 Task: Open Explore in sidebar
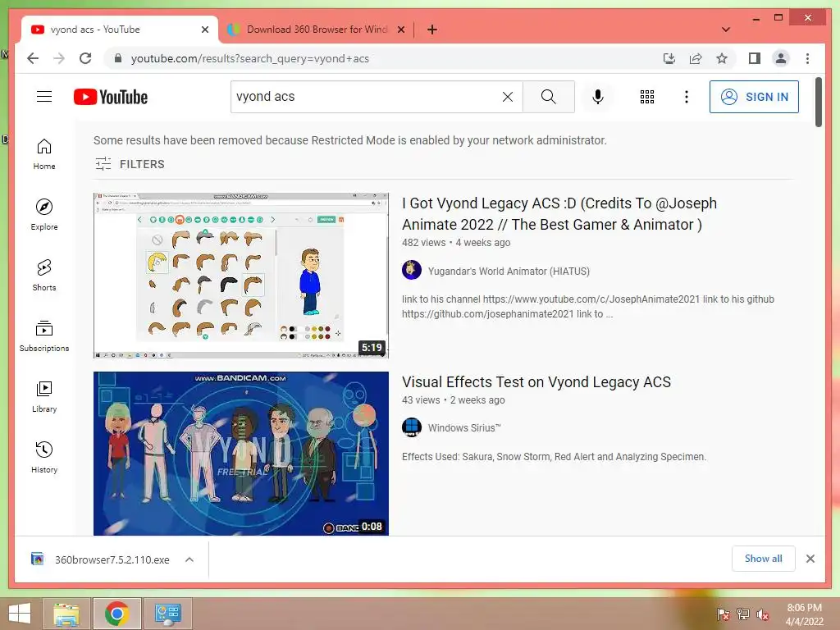click(44, 215)
